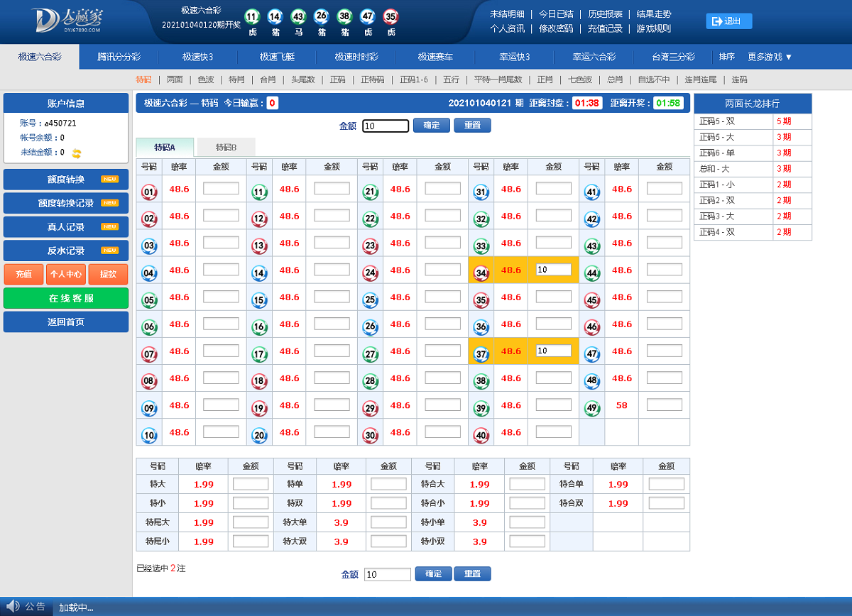Viewport: 852px width, 616px height.
Task: Click the refresh icon beside 未结金额
Action: coord(77,153)
